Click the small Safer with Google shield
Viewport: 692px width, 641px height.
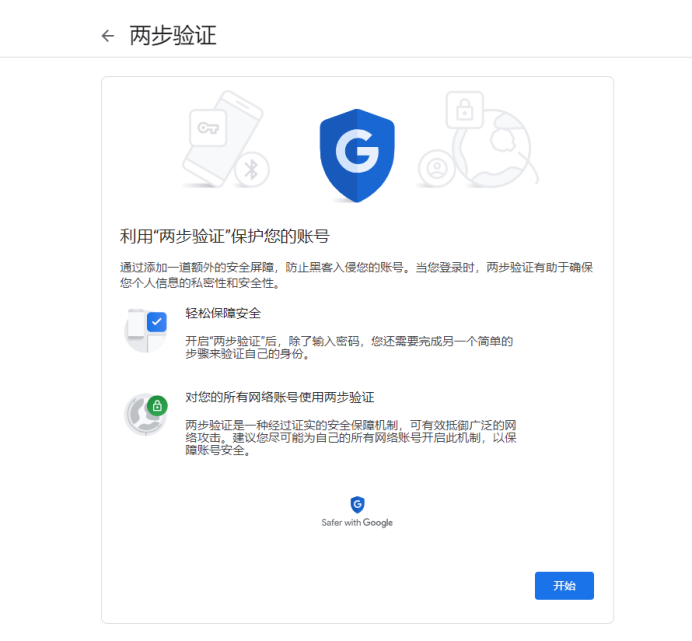[x=357, y=505]
